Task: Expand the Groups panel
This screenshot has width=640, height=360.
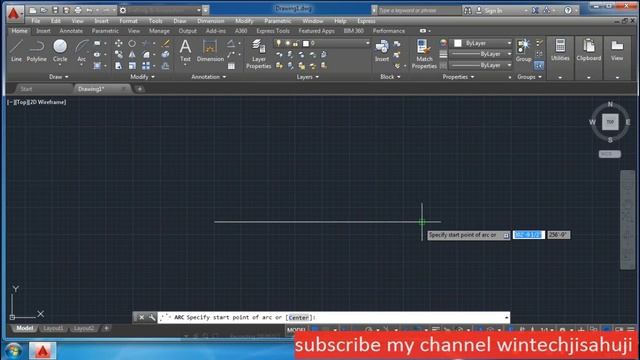Action: pos(529,77)
